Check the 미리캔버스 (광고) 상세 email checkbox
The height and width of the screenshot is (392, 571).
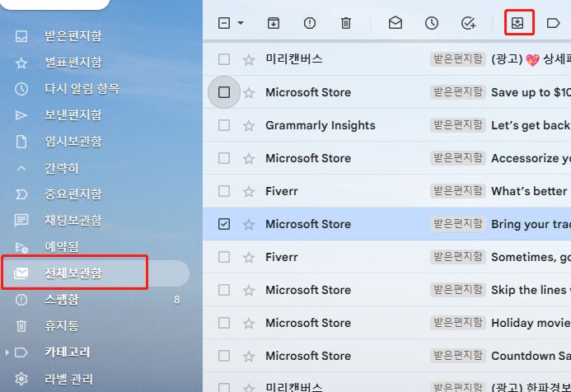tap(224, 59)
